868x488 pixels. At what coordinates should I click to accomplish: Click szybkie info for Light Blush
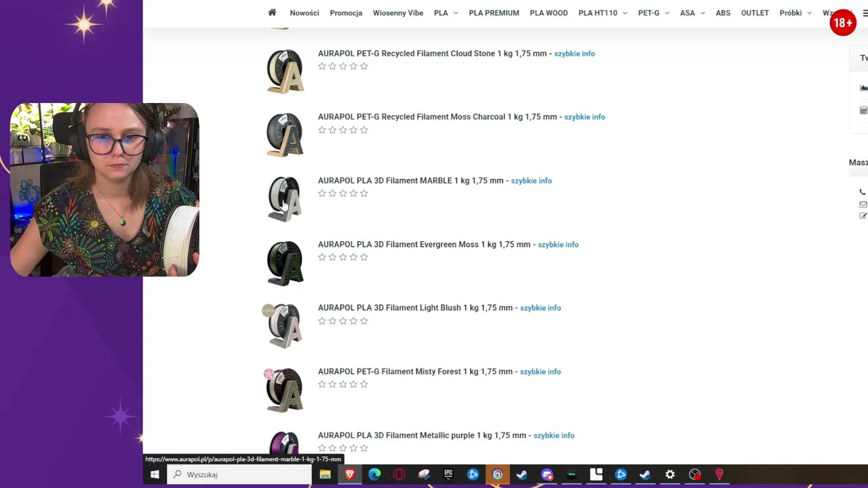[540, 308]
